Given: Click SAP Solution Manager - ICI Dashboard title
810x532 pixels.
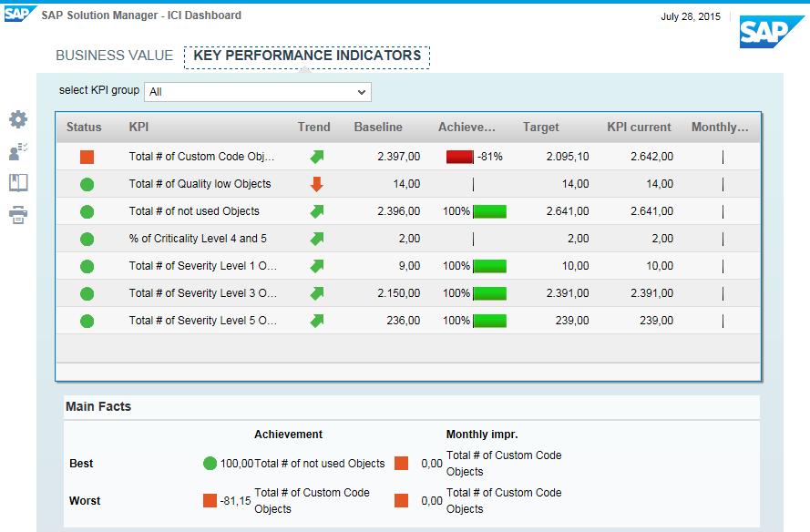Looking at the screenshot, I should click(141, 15).
